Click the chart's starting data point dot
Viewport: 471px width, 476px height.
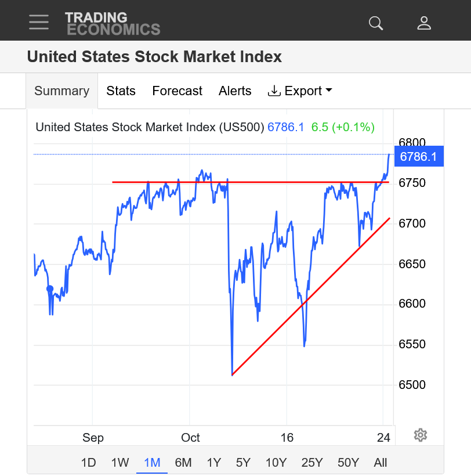click(x=50, y=289)
